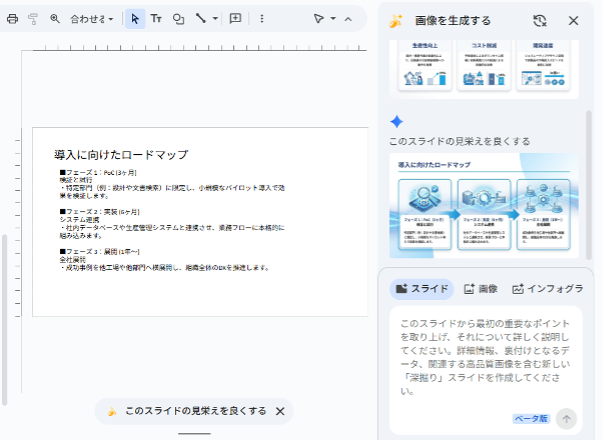Select the arrow cursor tool
This screenshot has height=440, width=604.
click(x=135, y=18)
